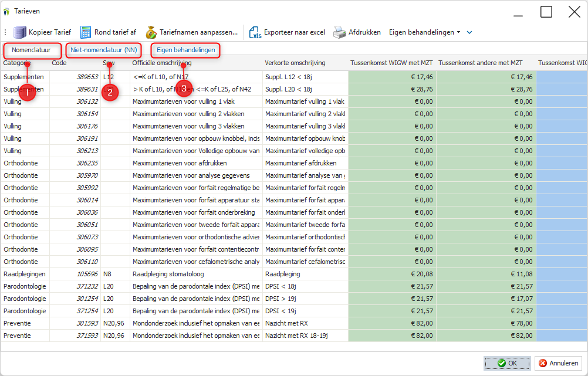This screenshot has width=588, height=376.
Task: Click Preventie category in row 301593
Action: (25, 323)
